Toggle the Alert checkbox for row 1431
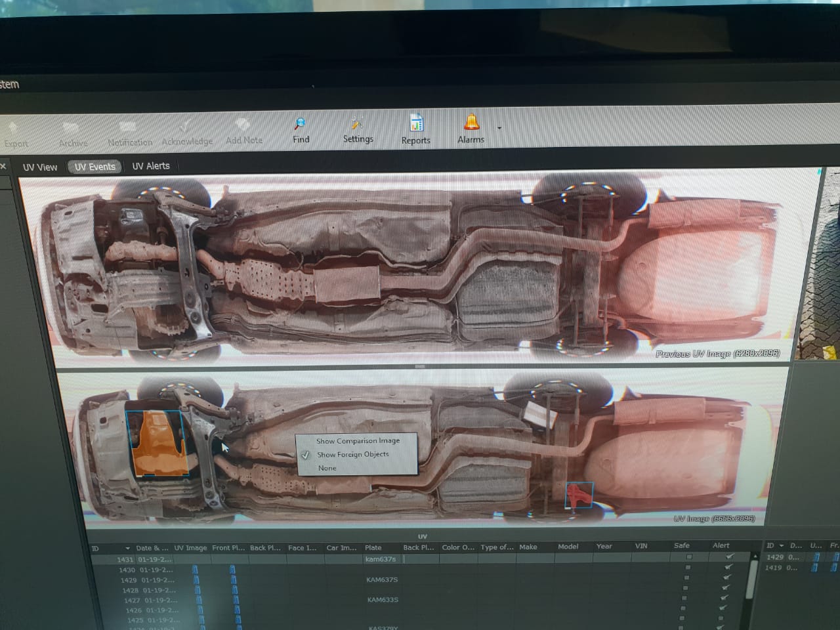The width and height of the screenshot is (840, 630). click(728, 556)
